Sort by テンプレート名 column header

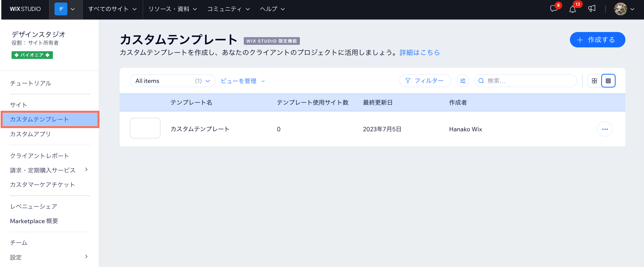(x=191, y=102)
